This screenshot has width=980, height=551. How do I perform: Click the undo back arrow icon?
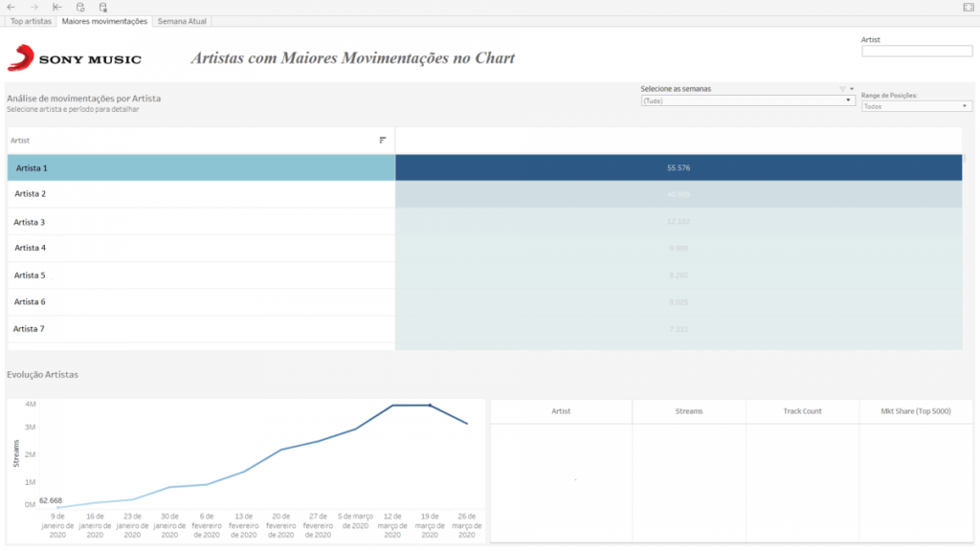click(x=11, y=7)
